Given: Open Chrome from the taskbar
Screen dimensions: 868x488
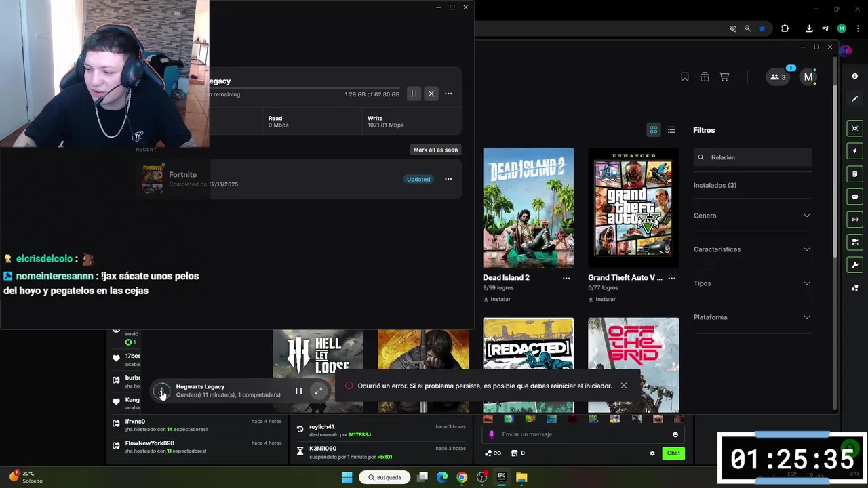Looking at the screenshot, I should click(462, 477).
